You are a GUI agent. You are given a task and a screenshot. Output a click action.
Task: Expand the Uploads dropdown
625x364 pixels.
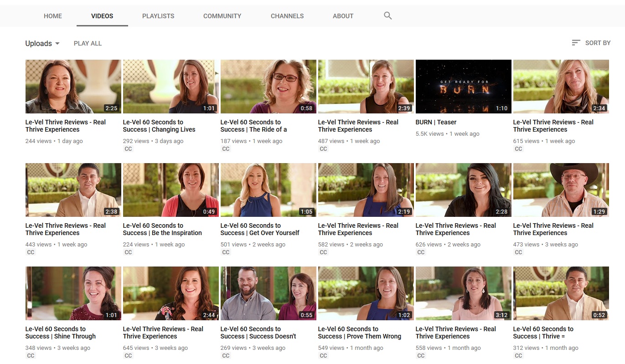(42, 44)
